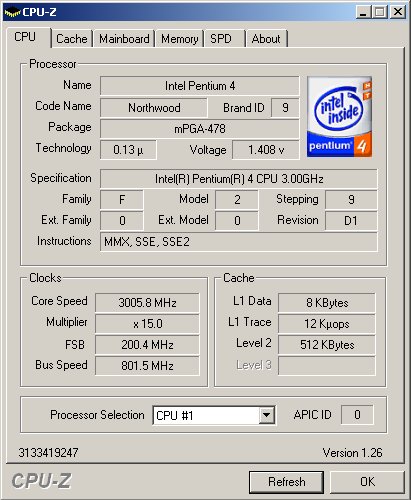Click the Instructions field listing MMX, SSE
This screenshot has height=500, width=411.
(x=239, y=242)
